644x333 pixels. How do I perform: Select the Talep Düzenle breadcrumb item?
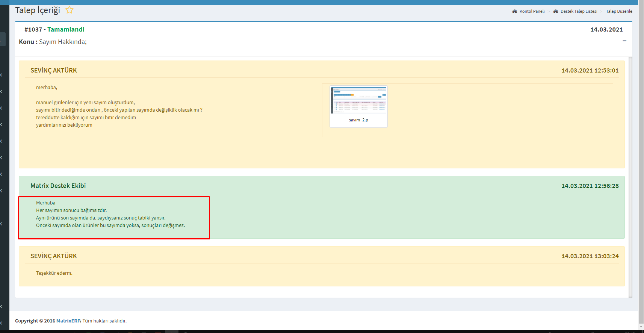coord(619,11)
